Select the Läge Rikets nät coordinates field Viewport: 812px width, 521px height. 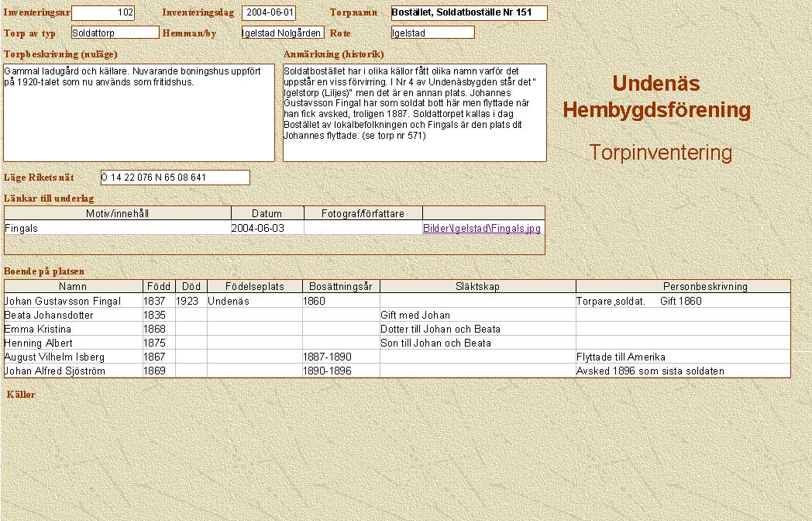pyautogui.click(x=175, y=178)
